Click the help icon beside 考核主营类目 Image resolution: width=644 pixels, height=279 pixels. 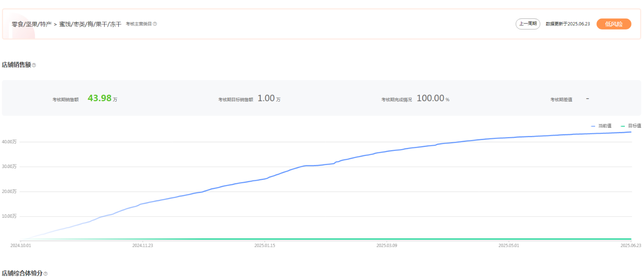click(155, 24)
